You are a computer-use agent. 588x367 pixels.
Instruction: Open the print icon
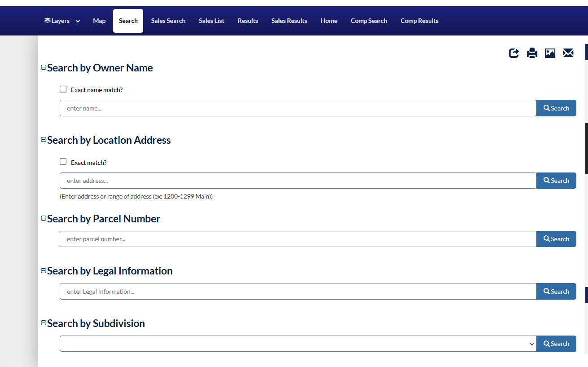pyautogui.click(x=532, y=53)
